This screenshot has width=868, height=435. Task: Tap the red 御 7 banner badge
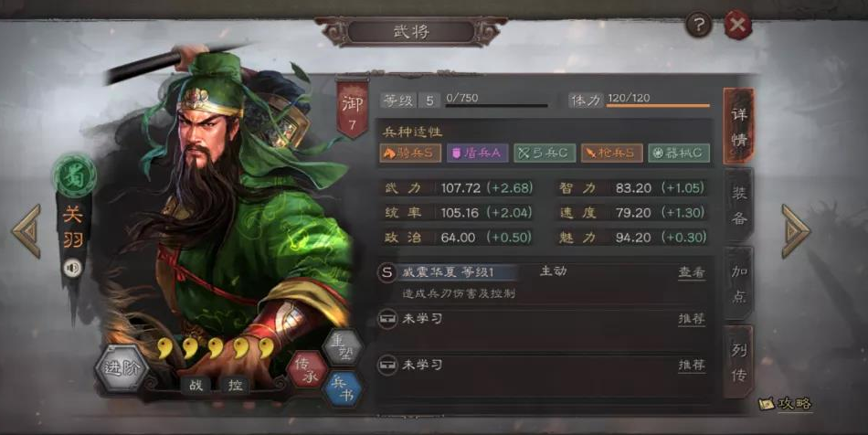click(x=352, y=110)
